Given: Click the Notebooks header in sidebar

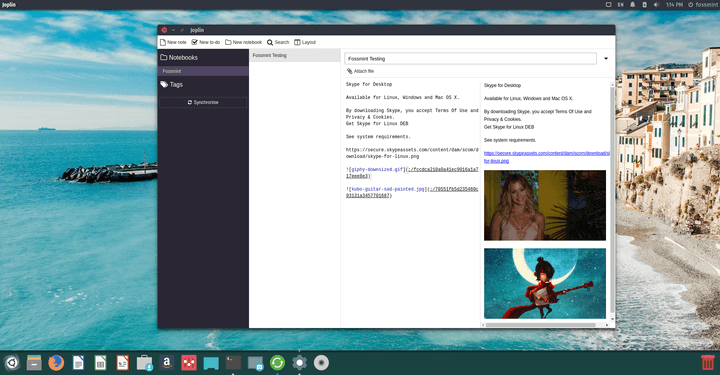Looking at the screenshot, I should tap(179, 57).
